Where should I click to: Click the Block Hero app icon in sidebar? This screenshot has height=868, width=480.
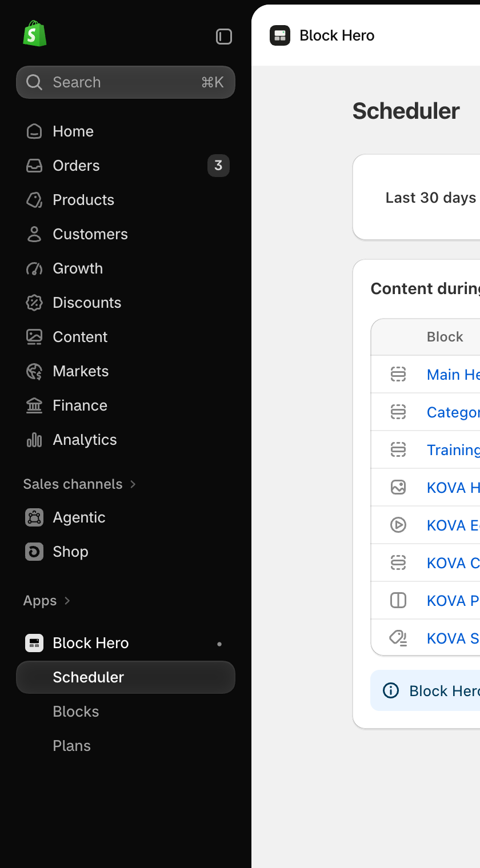[x=34, y=643]
